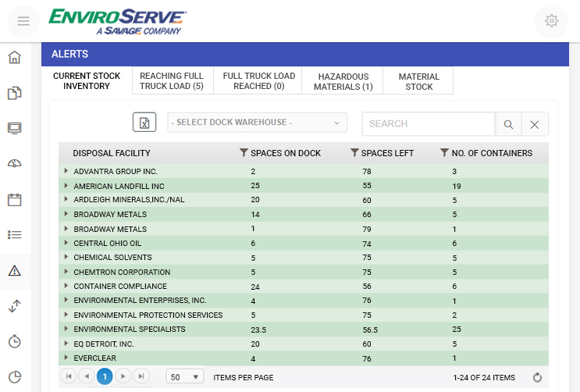Screen dimensions: 580x392
Task: Expand Everclear row
Action: click(x=66, y=358)
